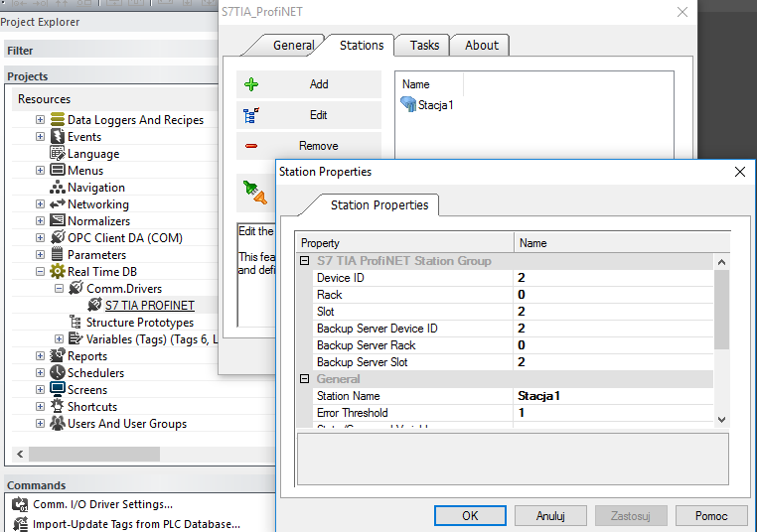Open the Stations tab

tap(362, 46)
